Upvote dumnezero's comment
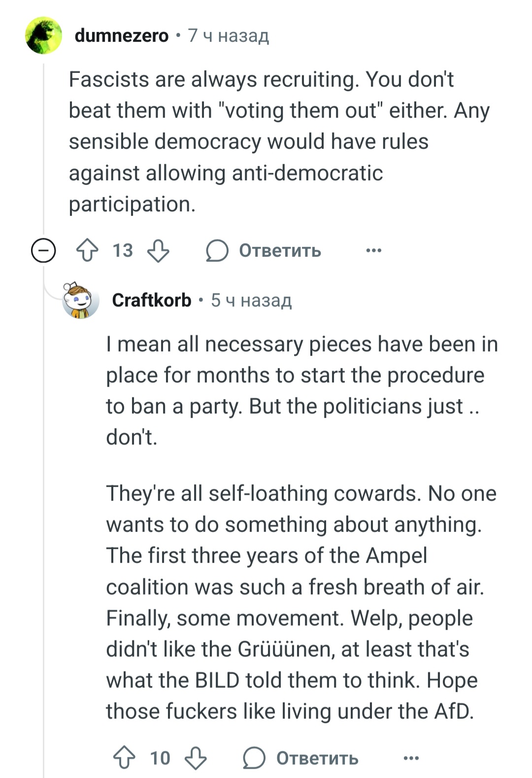Image resolution: width=532 pixels, height=778 pixels. coord(87,250)
